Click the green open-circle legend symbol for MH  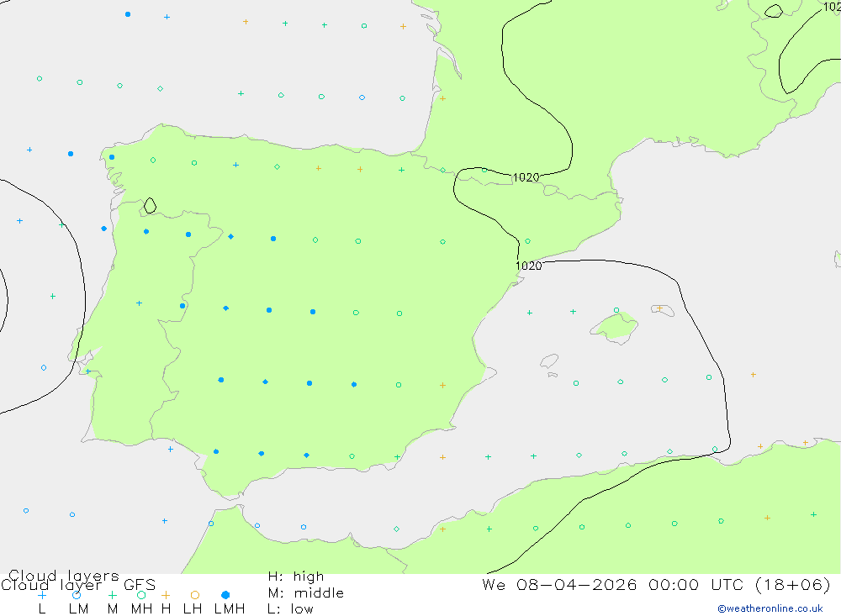[x=141, y=595]
